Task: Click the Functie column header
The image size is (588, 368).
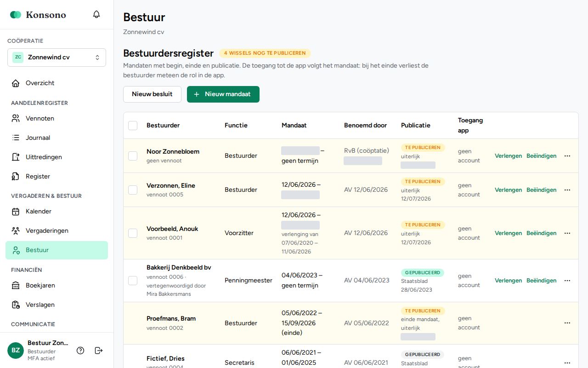Action: (236, 126)
